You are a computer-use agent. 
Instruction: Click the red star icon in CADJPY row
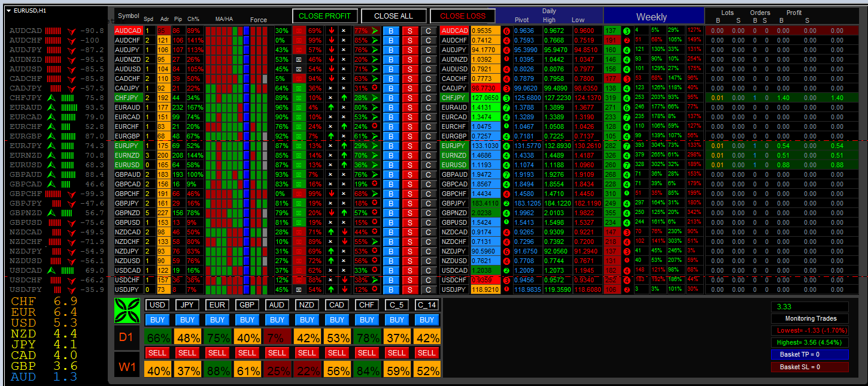tap(375, 88)
